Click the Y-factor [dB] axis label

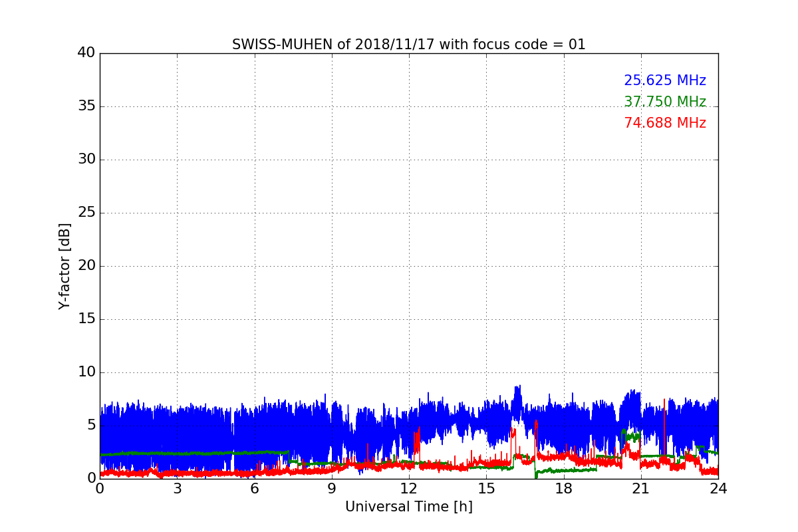65,266
